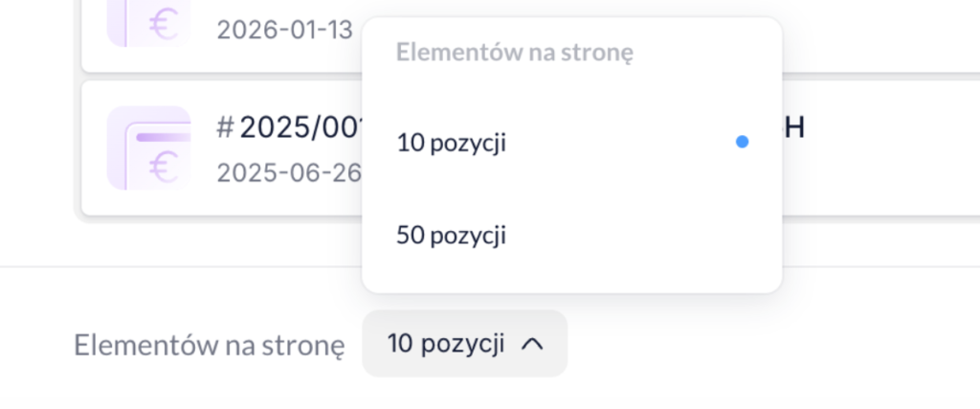Click the popup header Elementów na stronę
980x409 pixels.
[x=514, y=52]
